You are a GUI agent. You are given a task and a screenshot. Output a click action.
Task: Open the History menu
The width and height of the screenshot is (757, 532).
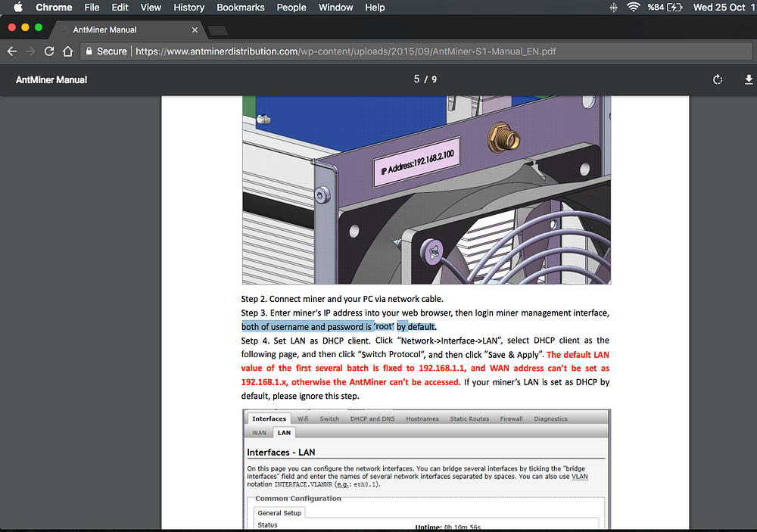(x=188, y=8)
